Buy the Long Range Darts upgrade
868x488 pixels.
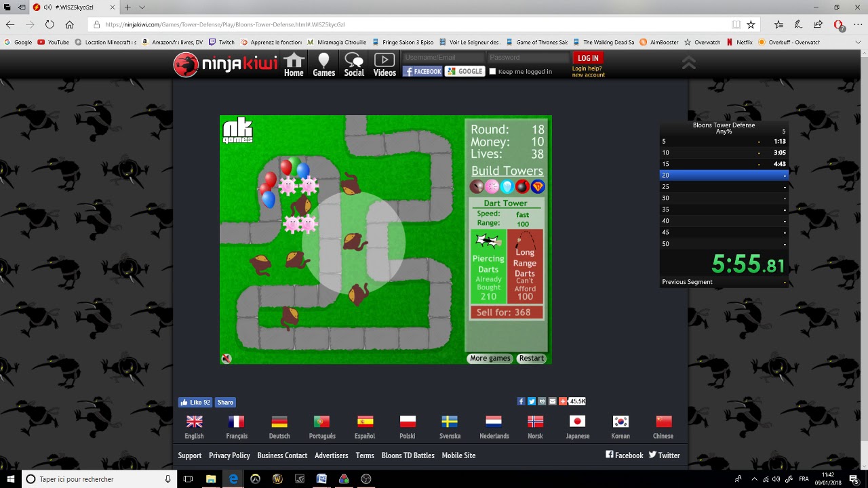pos(525,266)
